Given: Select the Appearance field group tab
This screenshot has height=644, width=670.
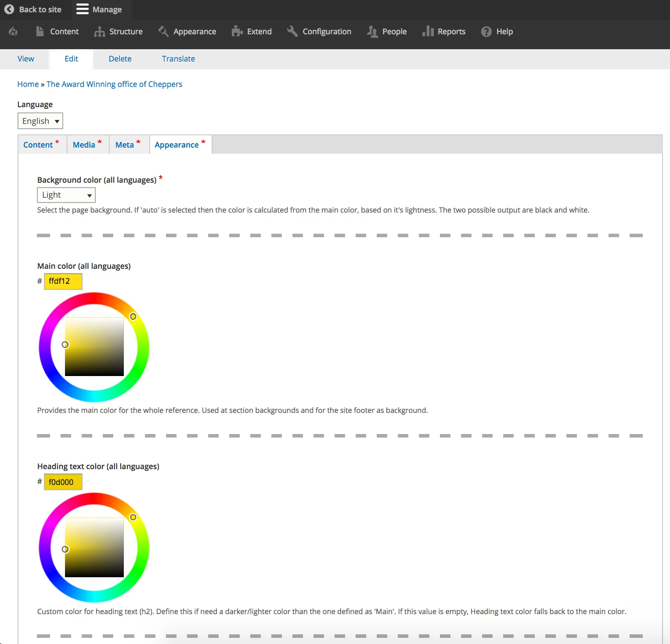Looking at the screenshot, I should tap(180, 145).
